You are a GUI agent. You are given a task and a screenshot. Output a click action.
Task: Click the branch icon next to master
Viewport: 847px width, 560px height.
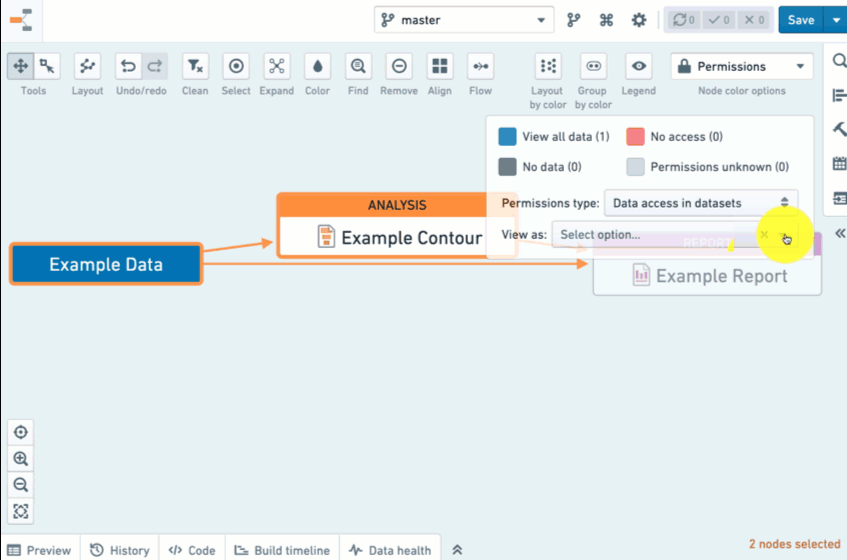click(574, 20)
